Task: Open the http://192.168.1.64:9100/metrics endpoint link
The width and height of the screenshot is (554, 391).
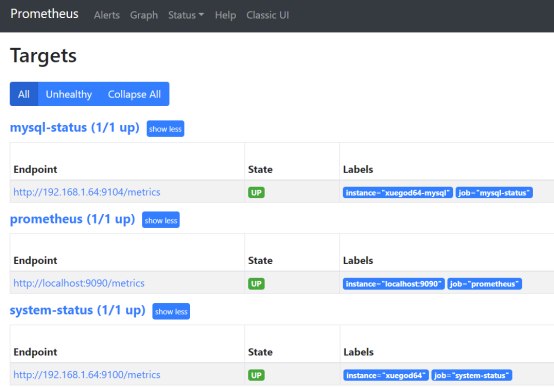Action: coord(87,374)
